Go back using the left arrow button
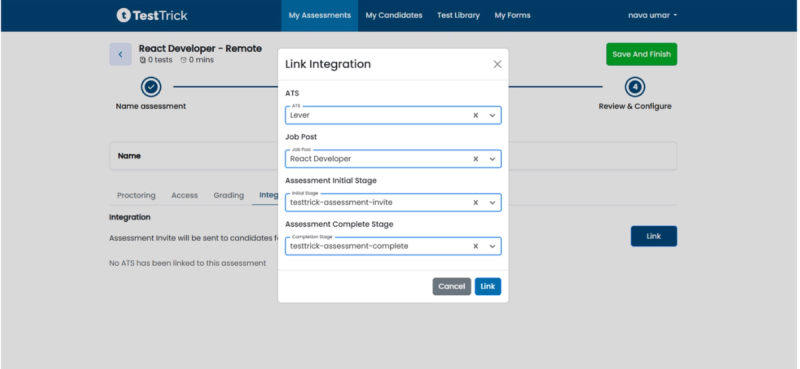The width and height of the screenshot is (800, 369). 120,54
